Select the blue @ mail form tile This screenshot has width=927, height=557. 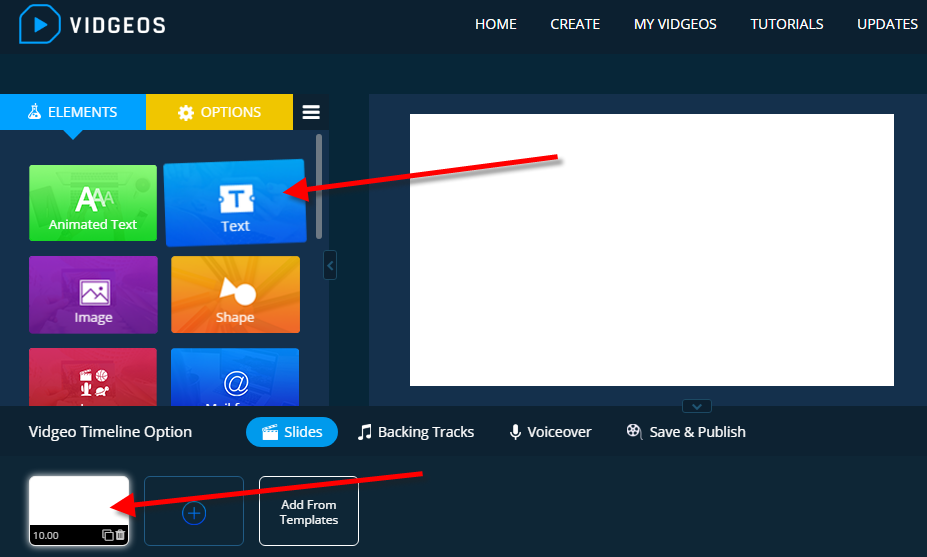click(x=235, y=377)
